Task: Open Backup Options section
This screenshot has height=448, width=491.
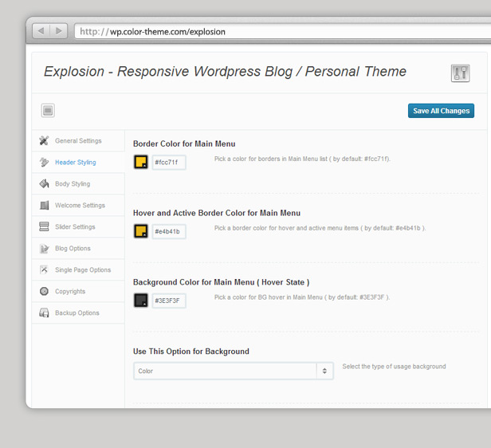Action: tap(78, 312)
